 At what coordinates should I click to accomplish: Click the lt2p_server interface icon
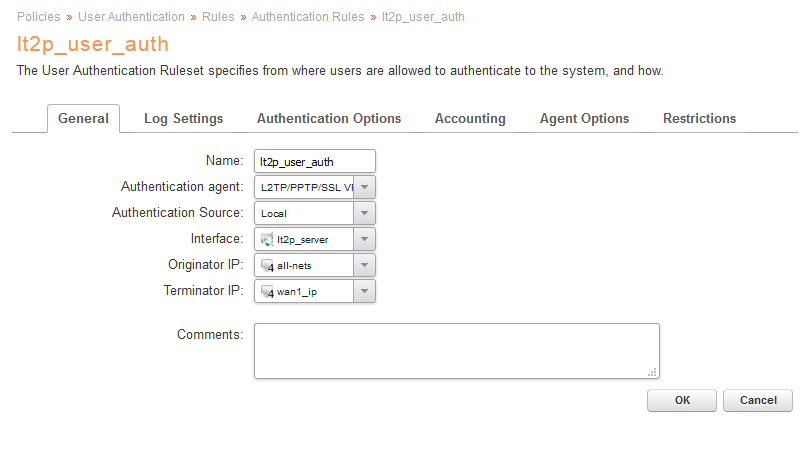pyautogui.click(x=267, y=239)
